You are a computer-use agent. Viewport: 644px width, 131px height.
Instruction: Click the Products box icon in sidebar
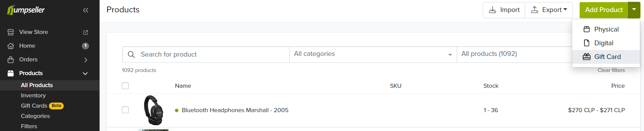11,73
